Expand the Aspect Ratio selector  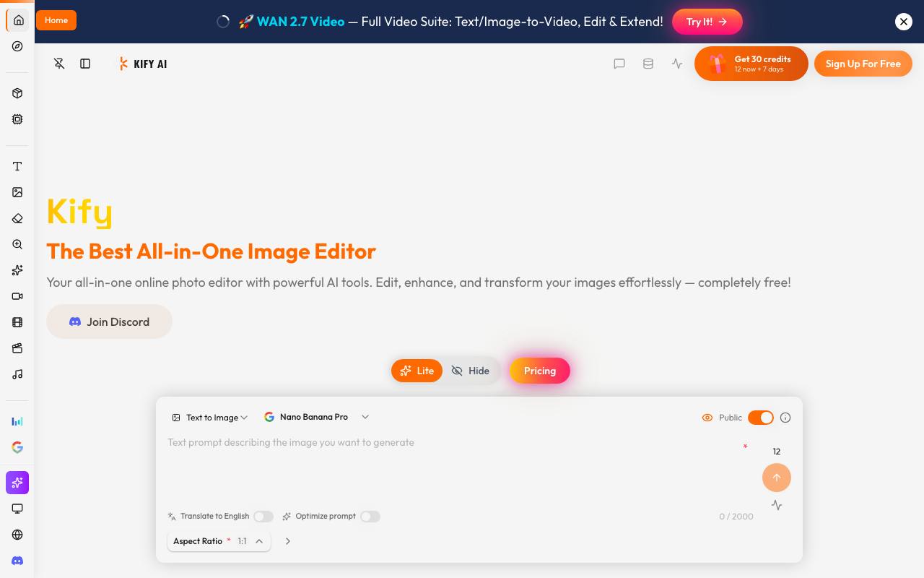point(219,541)
